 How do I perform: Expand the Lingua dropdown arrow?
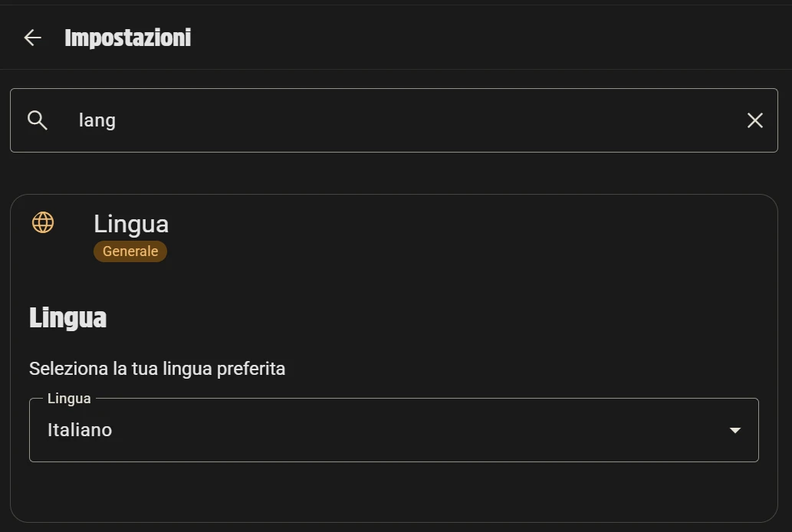click(x=734, y=430)
